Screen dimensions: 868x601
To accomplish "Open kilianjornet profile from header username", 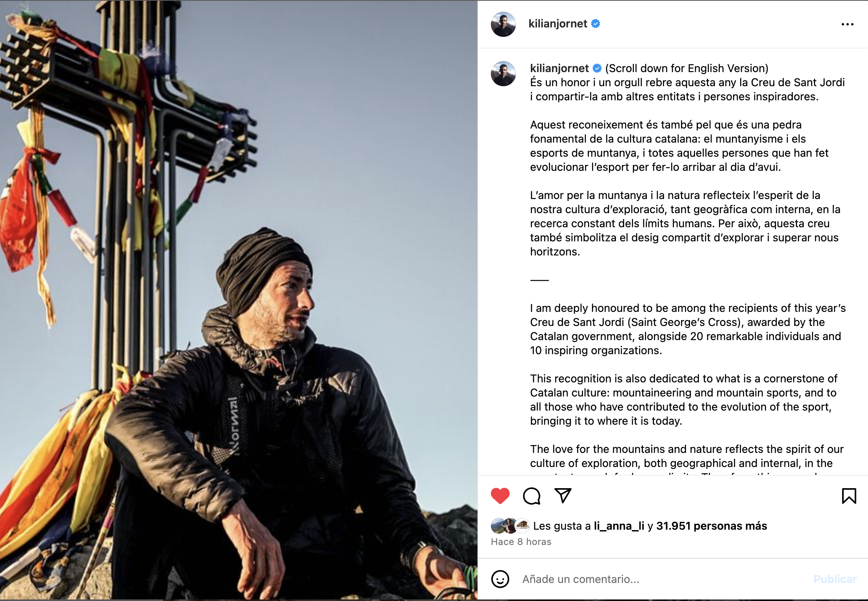I will pos(557,24).
